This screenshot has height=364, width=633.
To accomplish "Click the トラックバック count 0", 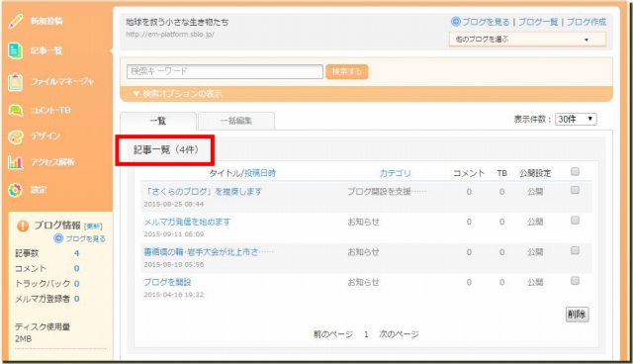I will click(77, 283).
